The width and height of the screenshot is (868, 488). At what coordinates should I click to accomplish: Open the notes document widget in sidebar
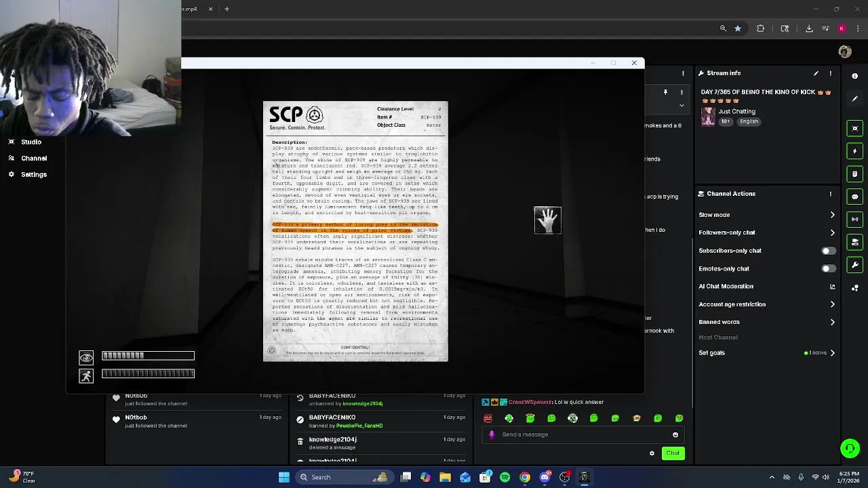click(855, 174)
